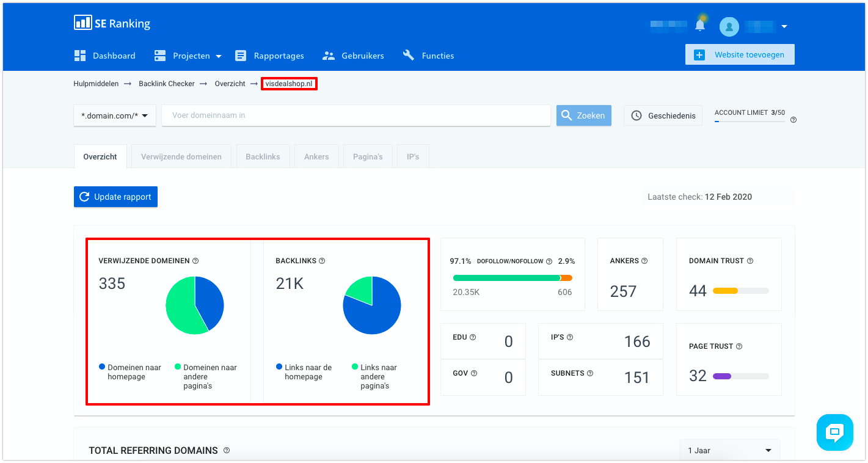Open the live chat widget
The image size is (868, 463).
(834, 432)
